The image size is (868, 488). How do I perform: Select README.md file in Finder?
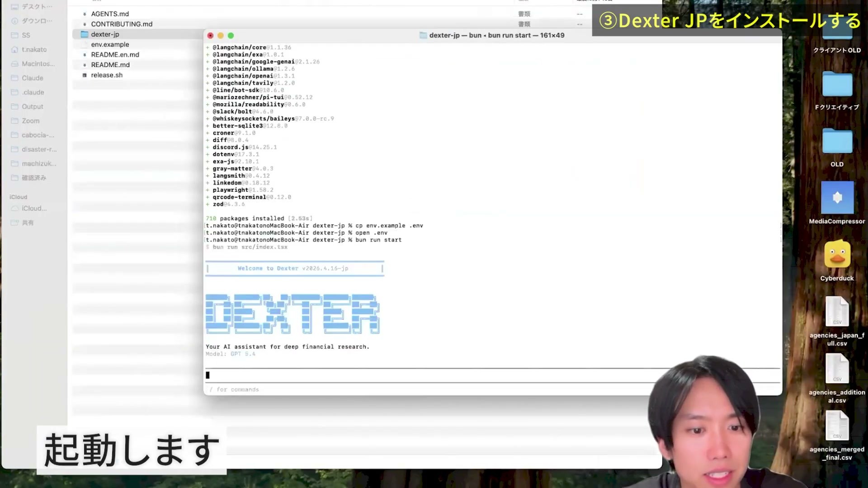point(110,65)
